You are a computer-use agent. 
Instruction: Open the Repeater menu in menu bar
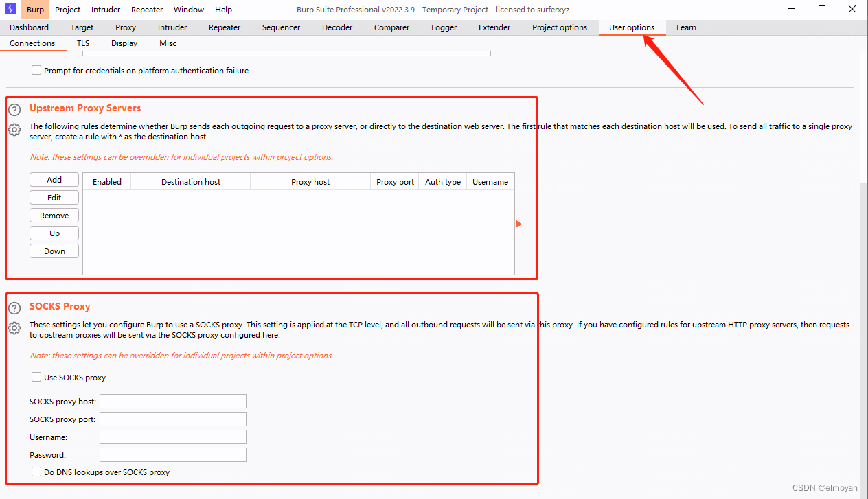pyautogui.click(x=147, y=10)
